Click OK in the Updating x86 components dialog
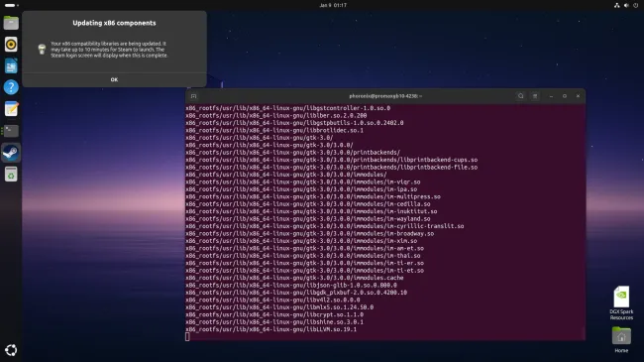Viewport: 644px width, 362px height. coord(114,79)
